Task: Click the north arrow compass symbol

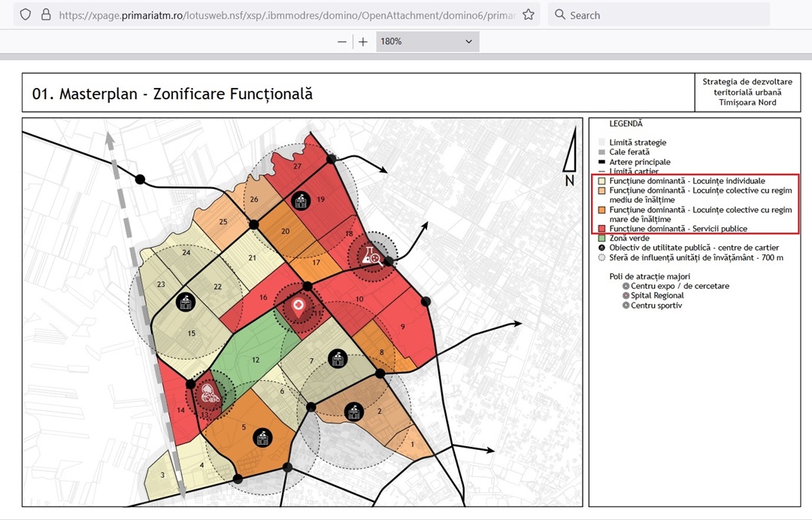Action: coord(570,157)
